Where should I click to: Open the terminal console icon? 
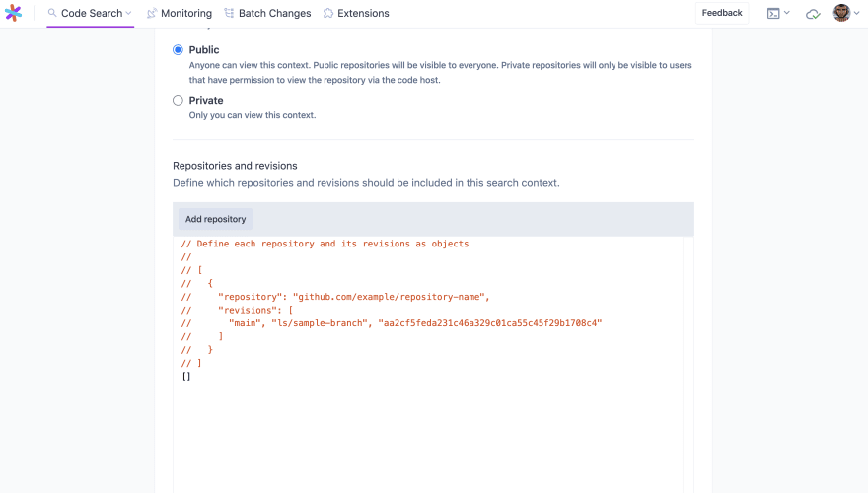773,13
